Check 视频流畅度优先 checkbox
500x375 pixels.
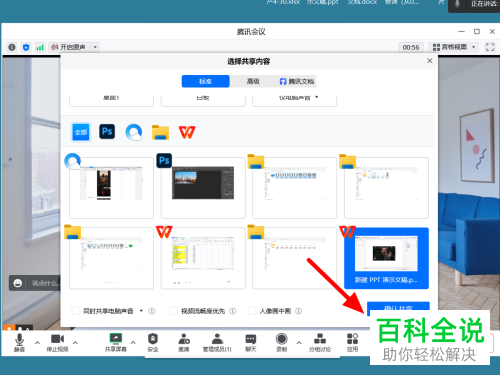[173, 311]
